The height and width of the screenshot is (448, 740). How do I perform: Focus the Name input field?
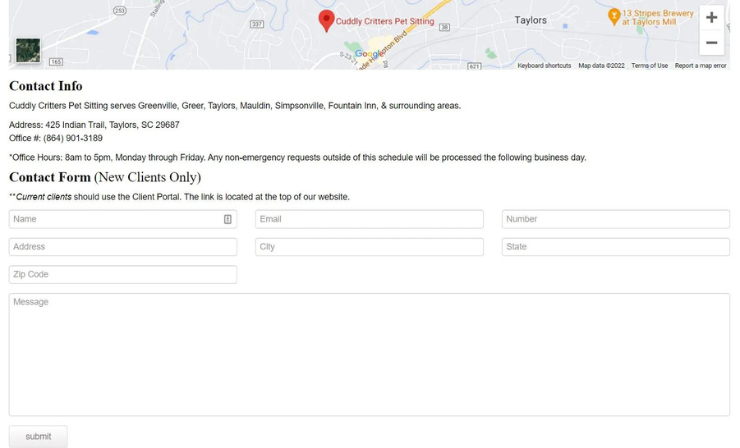pyautogui.click(x=115, y=219)
